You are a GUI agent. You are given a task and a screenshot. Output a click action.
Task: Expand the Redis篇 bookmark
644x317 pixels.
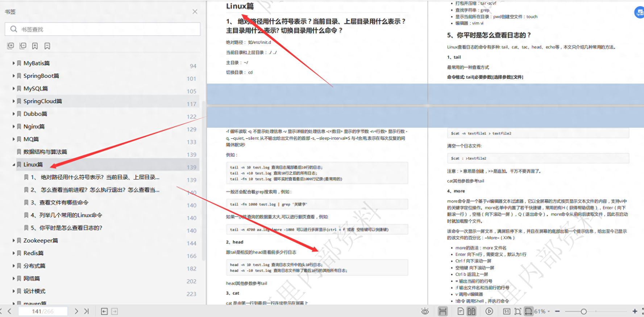[14, 253]
